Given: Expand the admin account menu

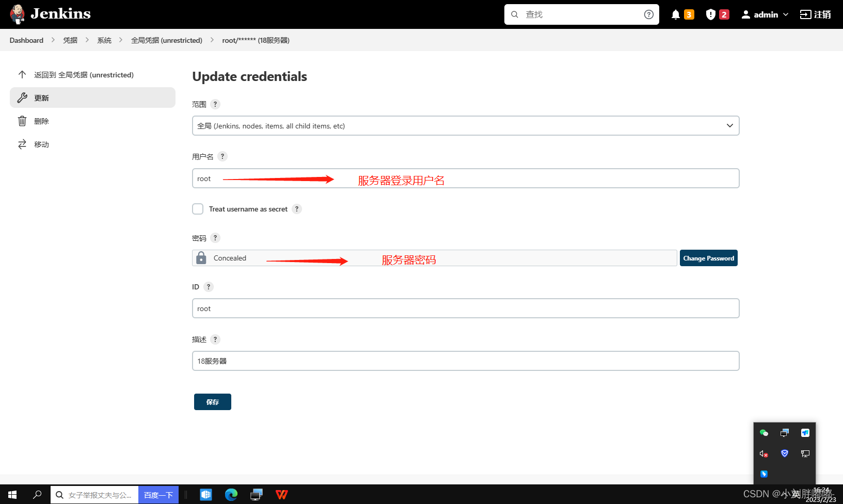Looking at the screenshot, I should (765, 14).
